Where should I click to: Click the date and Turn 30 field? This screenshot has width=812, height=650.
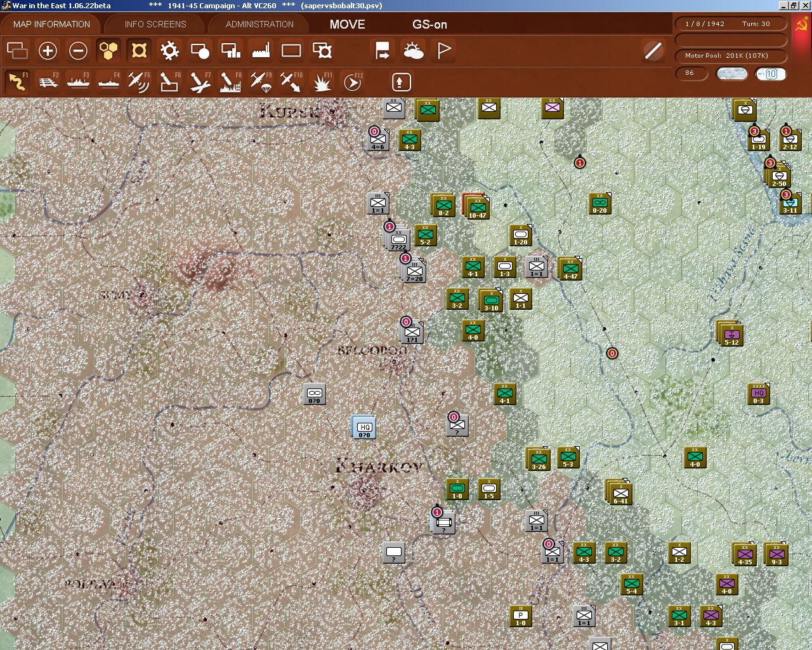(731, 23)
